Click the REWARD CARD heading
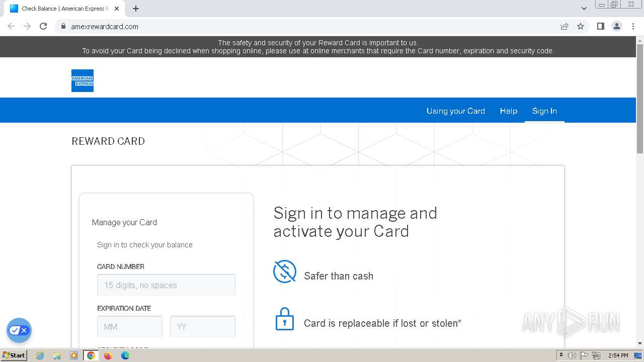644x362 pixels. pyautogui.click(x=108, y=141)
